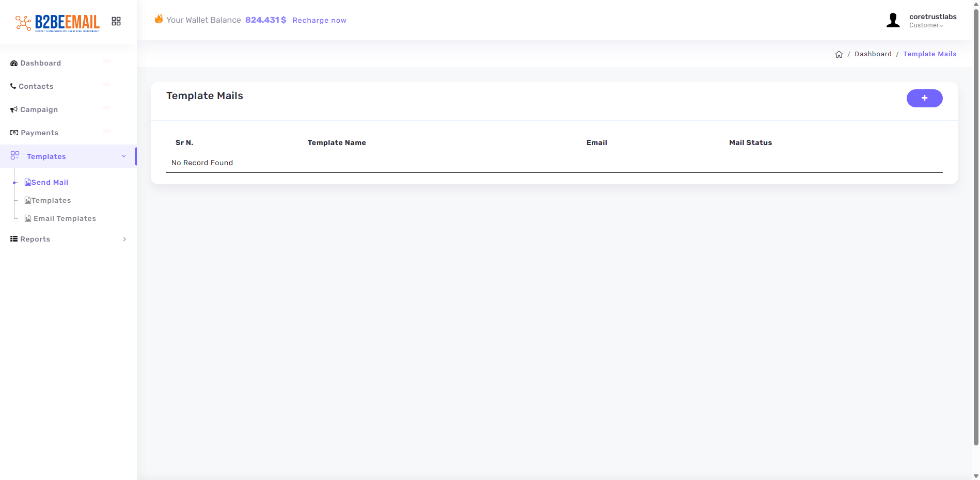
Task: Select Templates submenu item
Action: pos(51,200)
